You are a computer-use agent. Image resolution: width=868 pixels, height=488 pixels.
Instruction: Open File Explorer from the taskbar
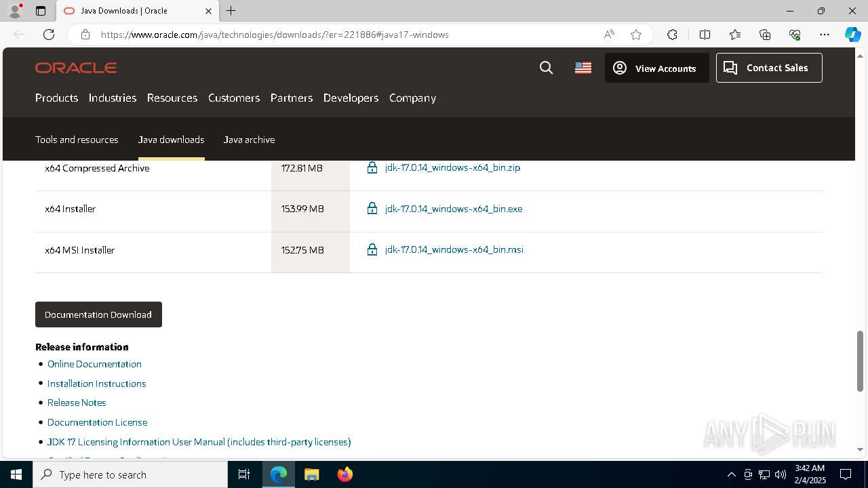pyautogui.click(x=311, y=474)
